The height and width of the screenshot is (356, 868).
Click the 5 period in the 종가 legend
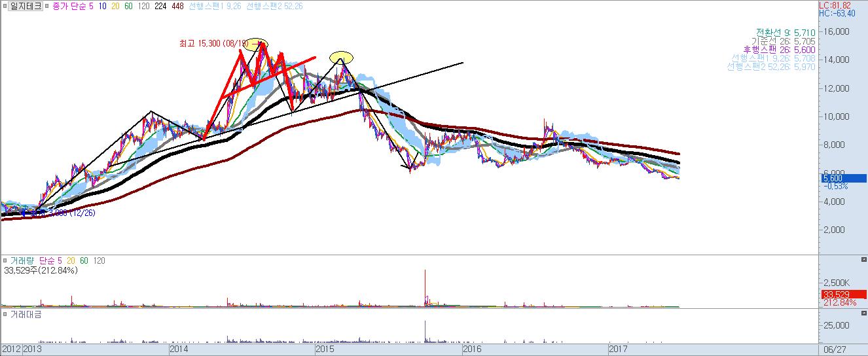(x=90, y=6)
